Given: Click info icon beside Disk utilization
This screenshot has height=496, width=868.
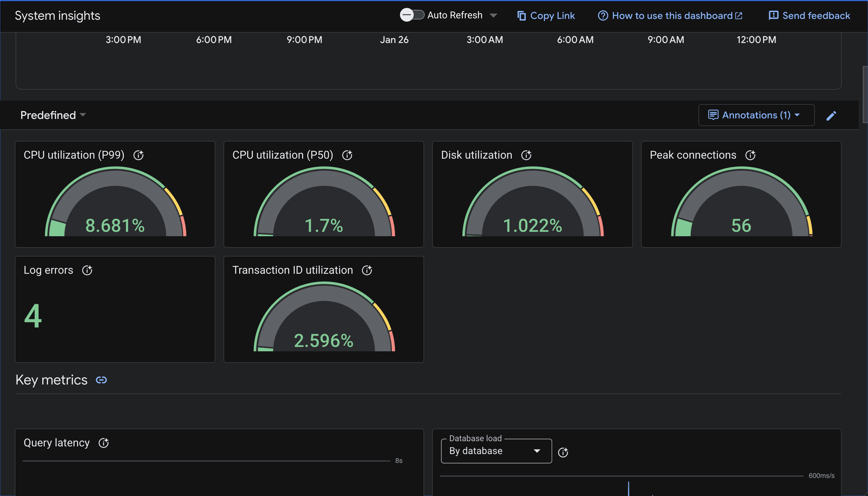Looking at the screenshot, I should 526,155.
